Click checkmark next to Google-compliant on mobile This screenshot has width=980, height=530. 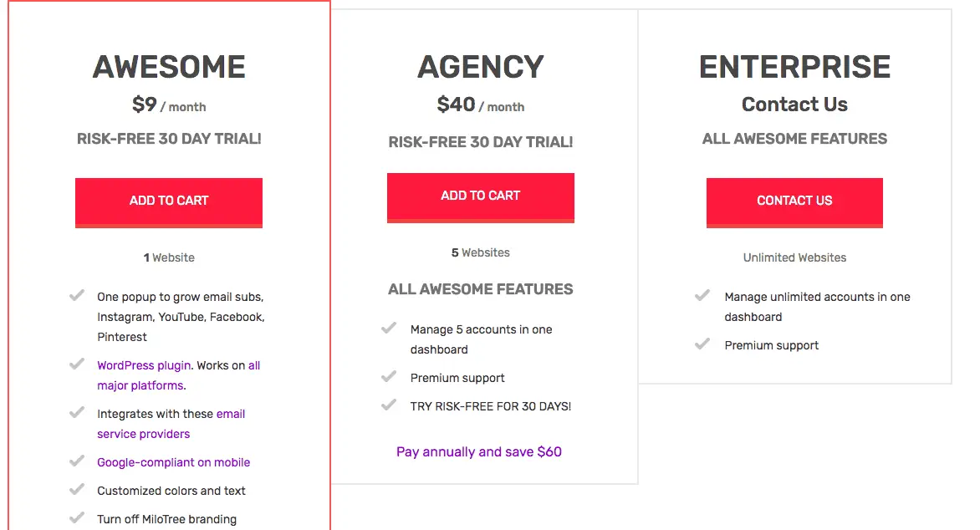(77, 461)
